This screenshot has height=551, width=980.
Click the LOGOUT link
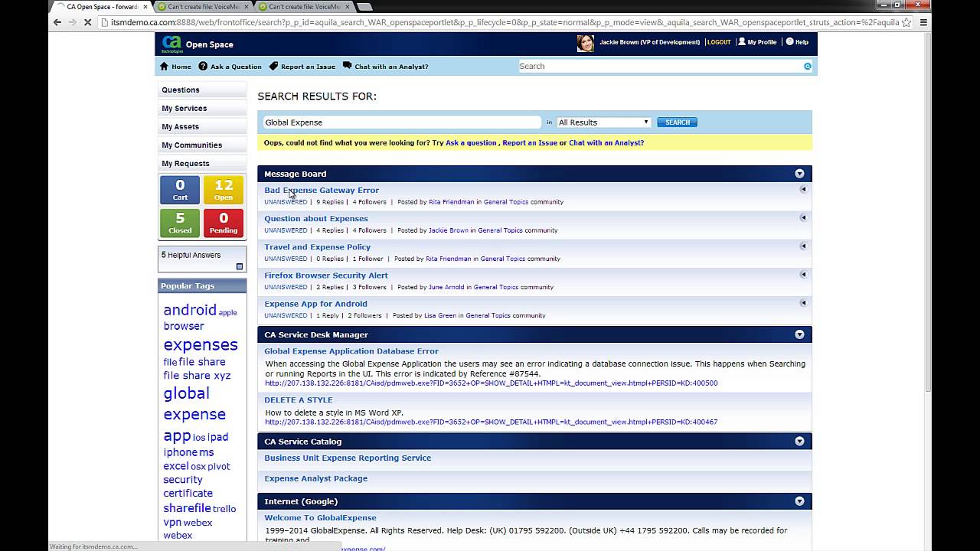tap(719, 42)
